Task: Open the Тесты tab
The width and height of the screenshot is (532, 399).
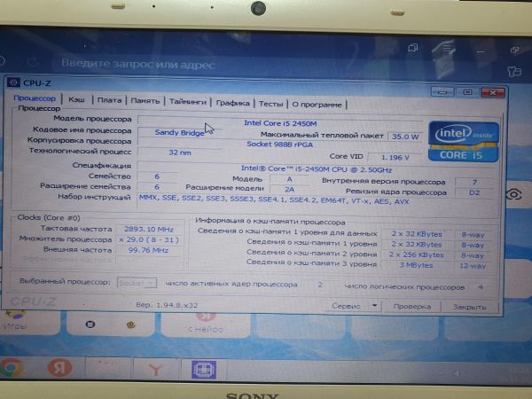Action: pyautogui.click(x=270, y=104)
